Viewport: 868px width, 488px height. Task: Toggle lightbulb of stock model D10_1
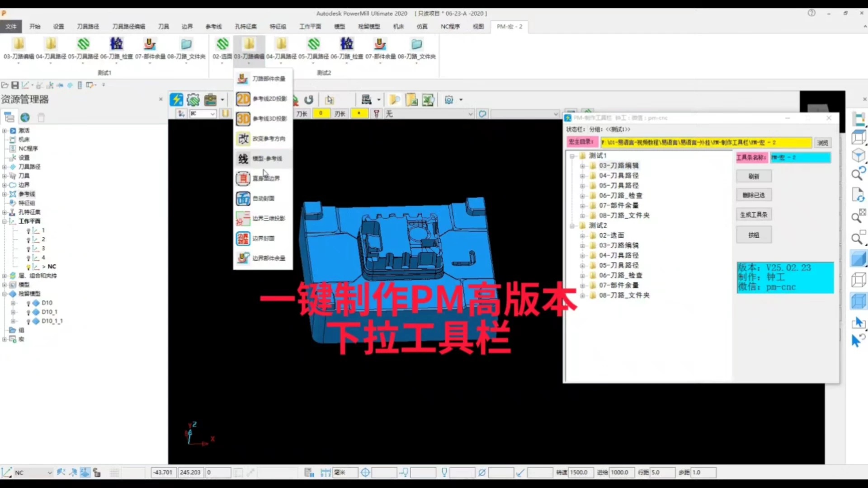[x=28, y=312]
